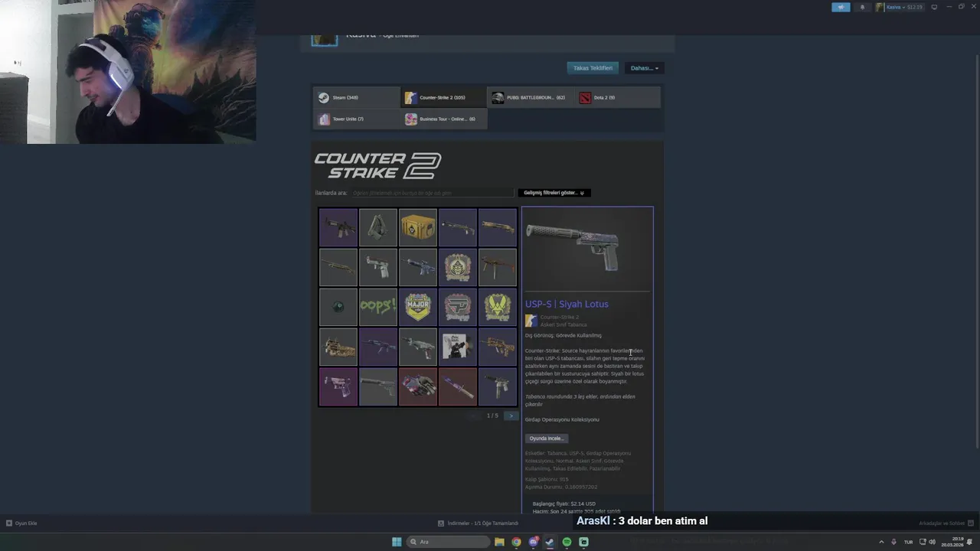Select the pink and green team sticker, second row
Viewport: 980px width, 551px height.
click(458, 267)
